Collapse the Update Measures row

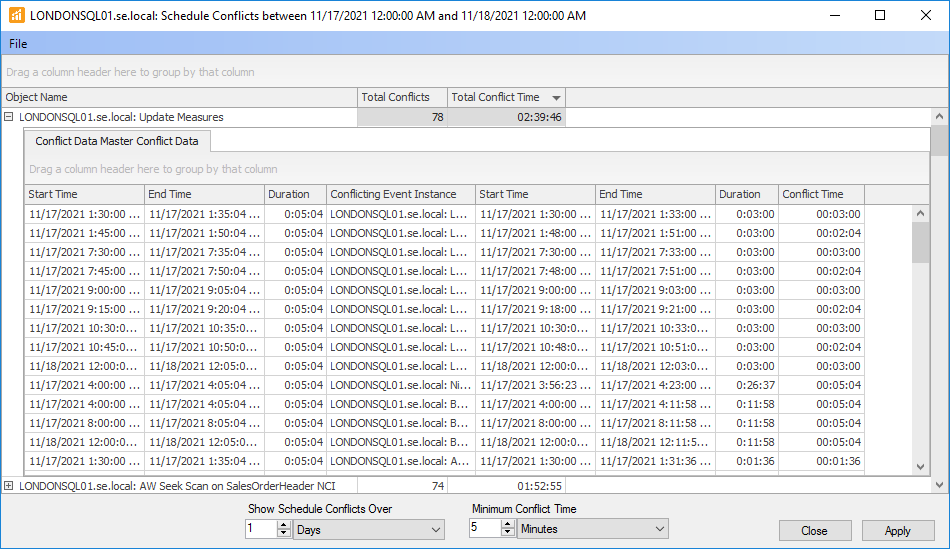[x=8, y=117]
